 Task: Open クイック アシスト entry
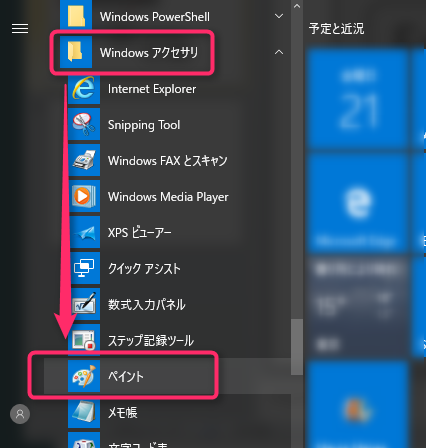click(144, 269)
